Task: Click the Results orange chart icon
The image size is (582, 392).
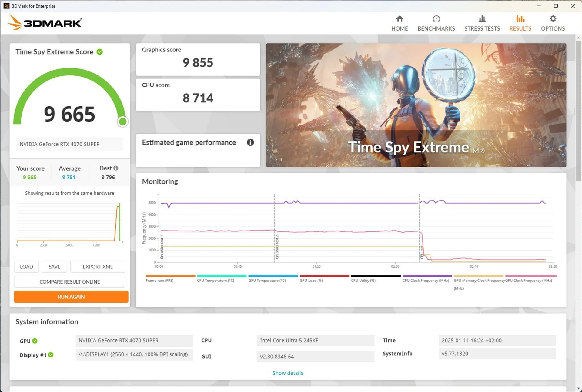Action: click(520, 19)
